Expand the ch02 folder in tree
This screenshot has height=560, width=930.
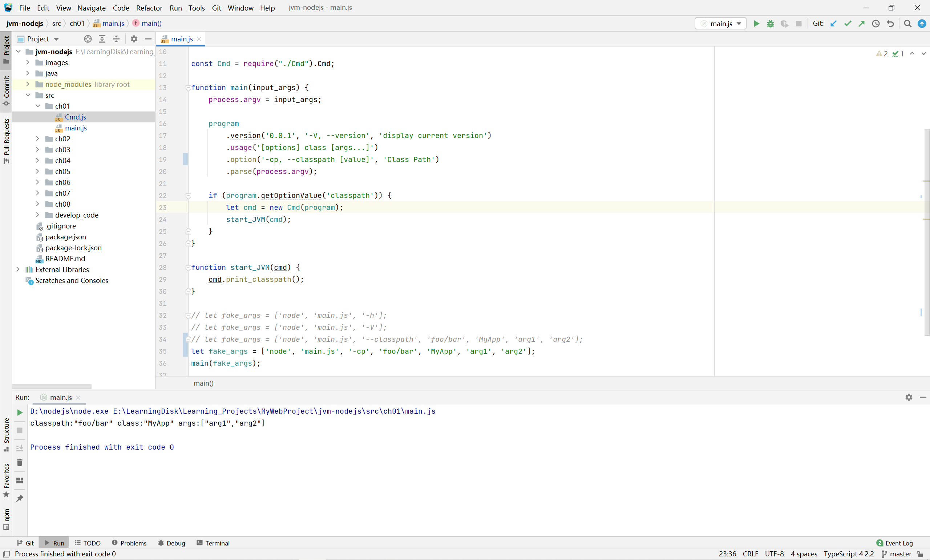click(37, 139)
